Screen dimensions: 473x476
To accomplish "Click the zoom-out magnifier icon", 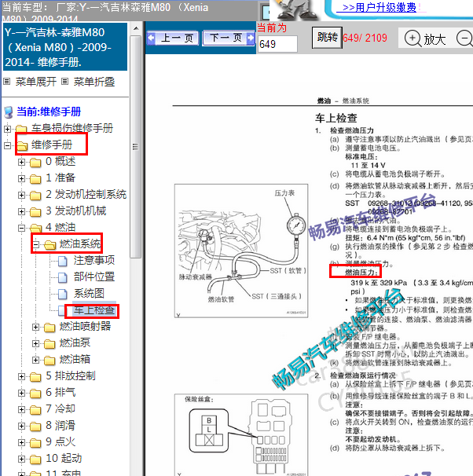I will pyautogui.click(x=465, y=38).
